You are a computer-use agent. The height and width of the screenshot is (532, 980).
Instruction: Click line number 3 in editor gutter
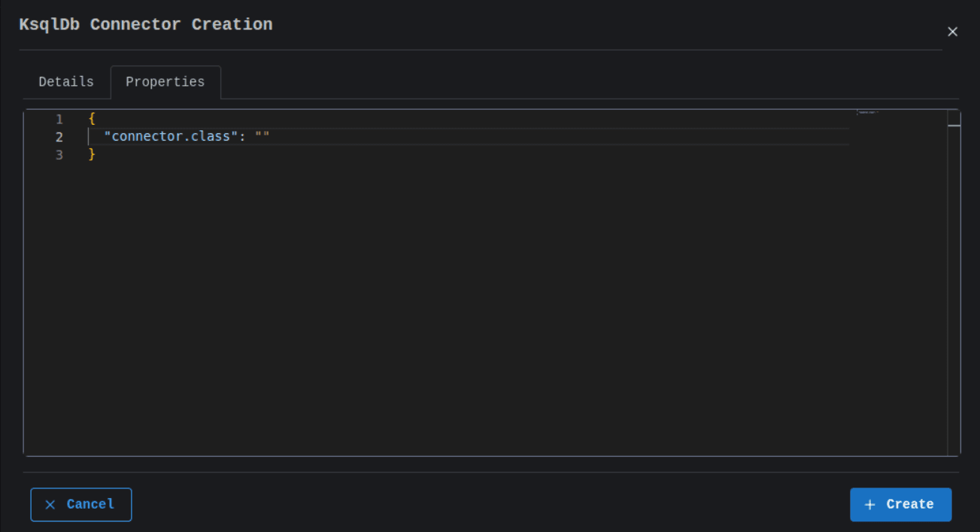pyautogui.click(x=59, y=155)
